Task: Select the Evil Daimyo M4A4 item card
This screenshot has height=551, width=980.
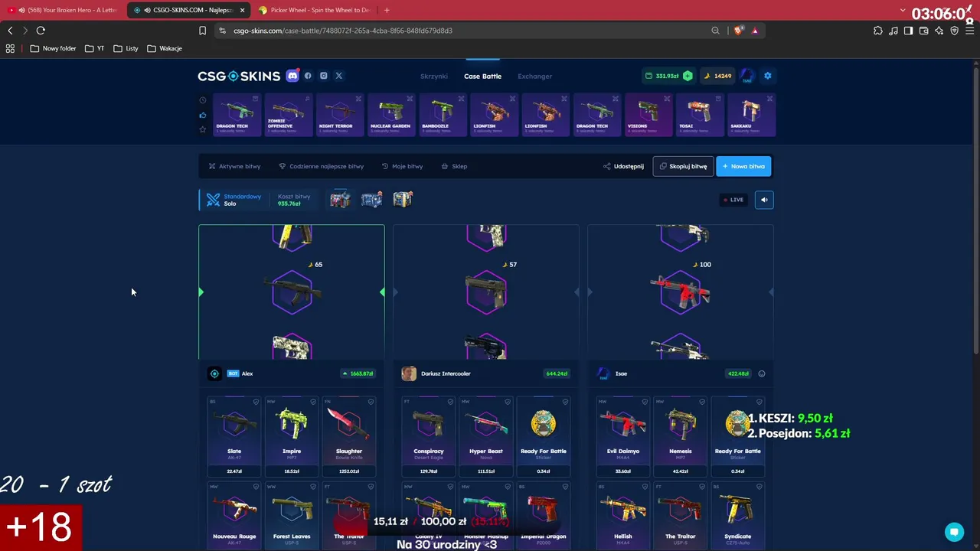Action: (623, 436)
